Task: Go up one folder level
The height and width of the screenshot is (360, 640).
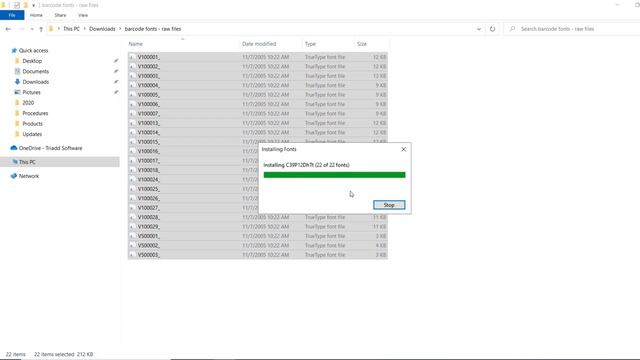Action: coord(41,29)
